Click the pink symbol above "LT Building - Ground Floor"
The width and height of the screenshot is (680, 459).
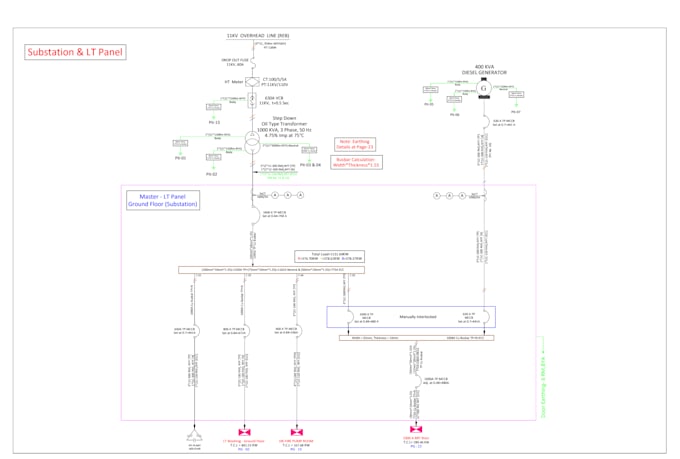(245, 432)
